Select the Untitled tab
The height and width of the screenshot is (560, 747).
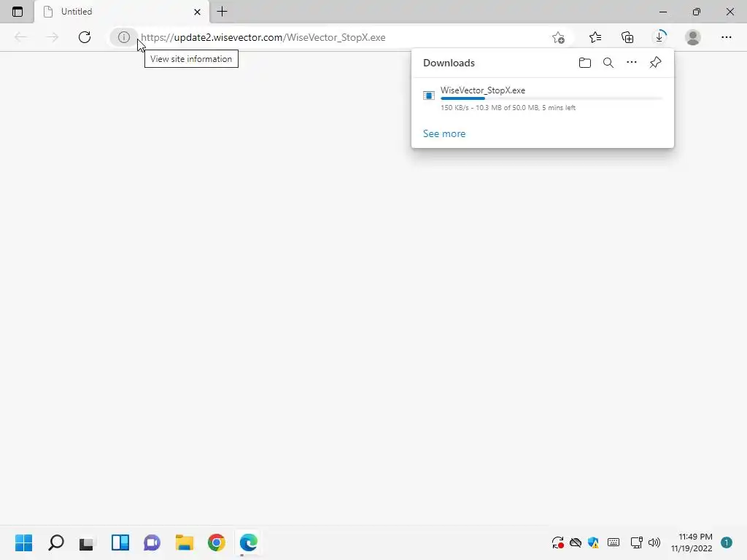click(122, 12)
